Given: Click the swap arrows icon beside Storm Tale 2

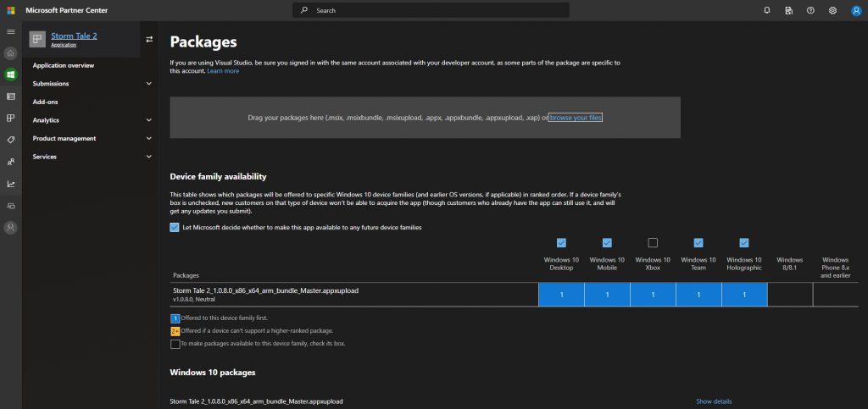Looking at the screenshot, I should (x=149, y=39).
